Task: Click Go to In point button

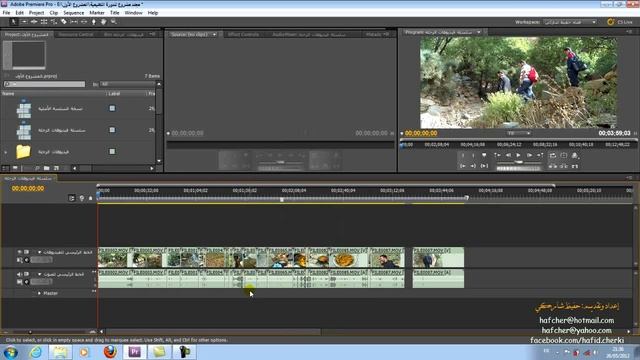Action: (462, 166)
